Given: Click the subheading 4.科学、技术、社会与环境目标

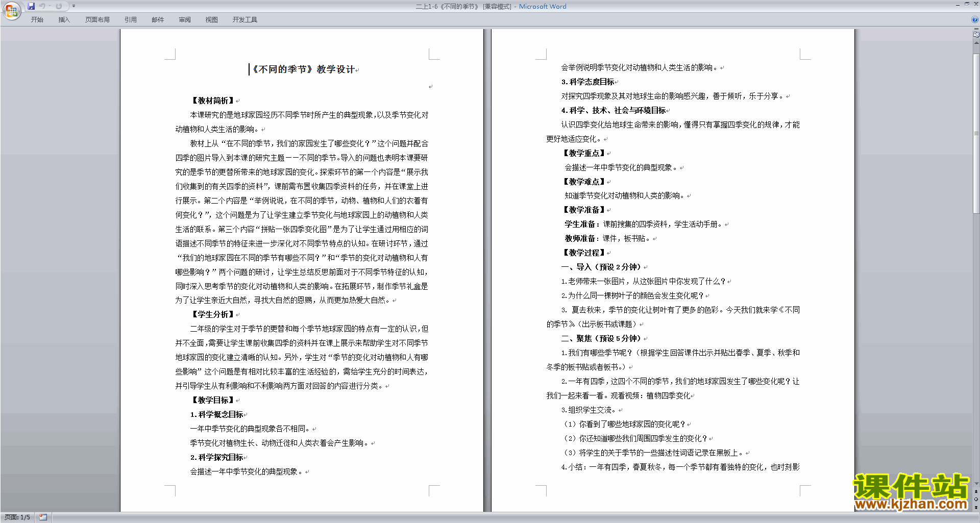Looking at the screenshot, I should [x=614, y=110].
